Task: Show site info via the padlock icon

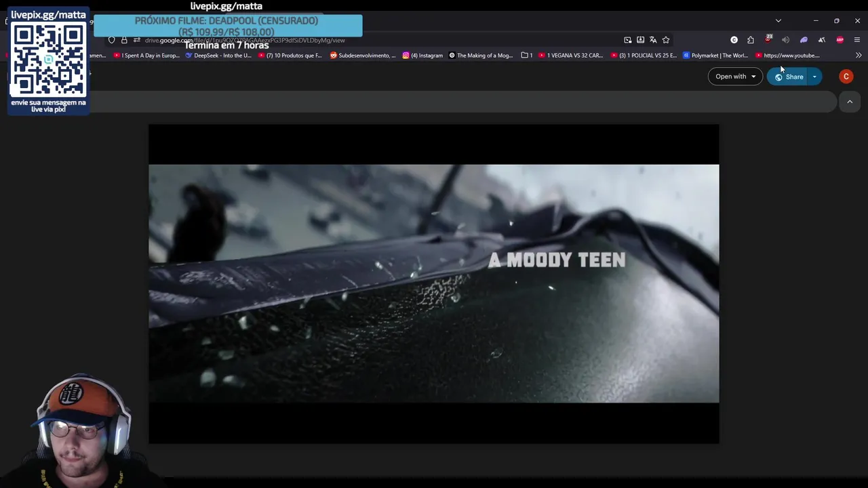Action: [124, 40]
